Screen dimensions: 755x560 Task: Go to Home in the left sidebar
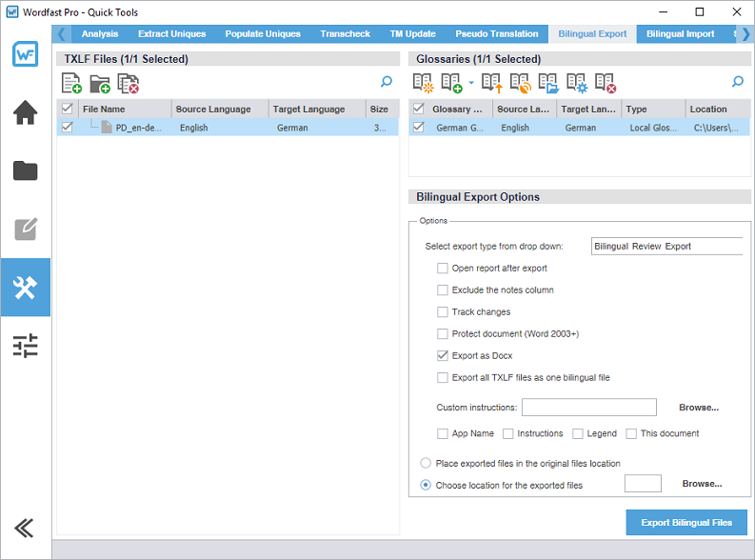tap(26, 112)
